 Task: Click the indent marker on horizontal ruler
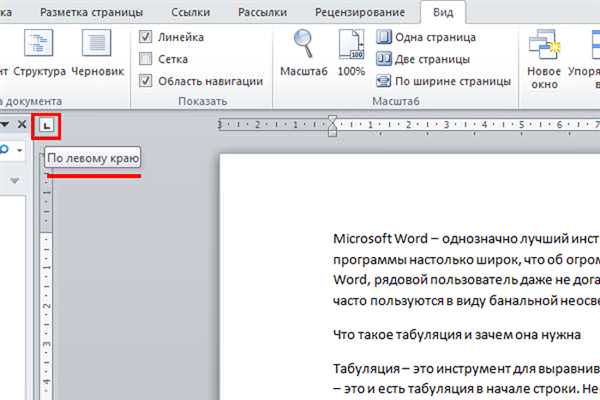pyautogui.click(x=332, y=126)
